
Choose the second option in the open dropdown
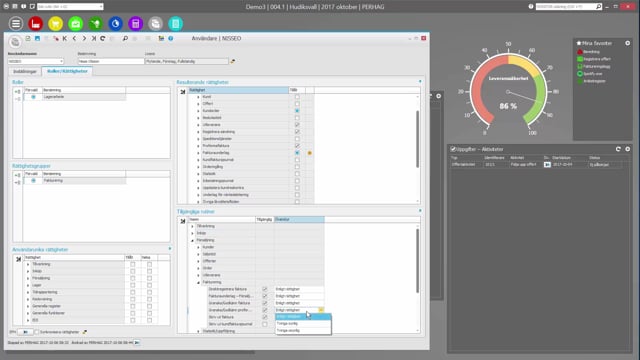(303, 324)
